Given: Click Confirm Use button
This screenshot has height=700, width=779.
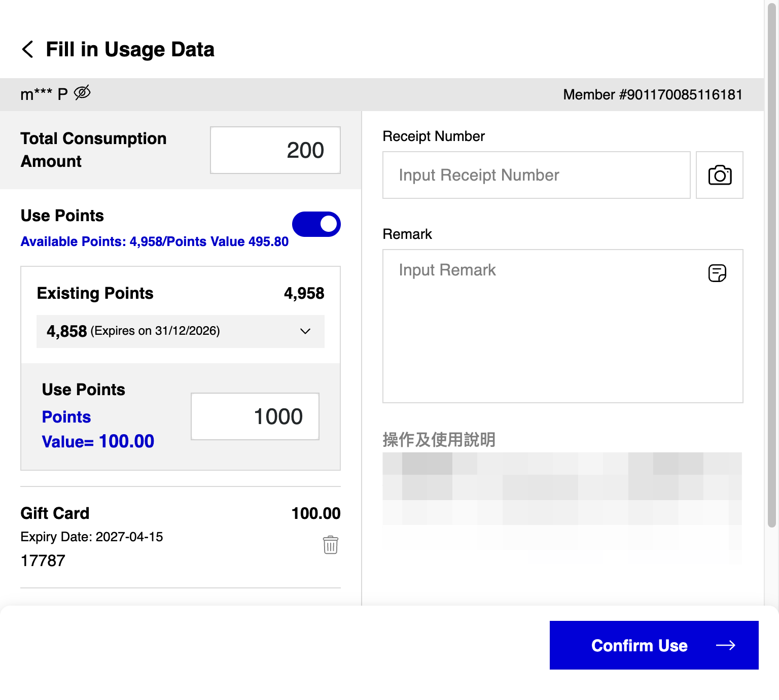Looking at the screenshot, I should (654, 645).
